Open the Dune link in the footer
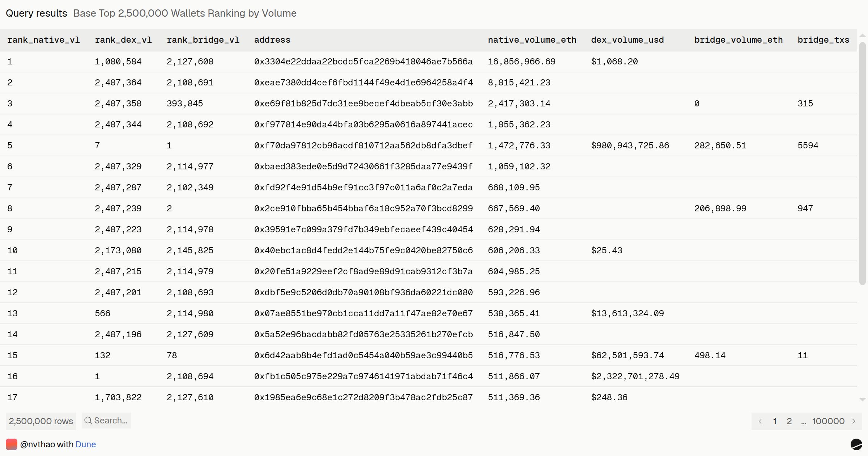The width and height of the screenshot is (868, 456). [86, 444]
